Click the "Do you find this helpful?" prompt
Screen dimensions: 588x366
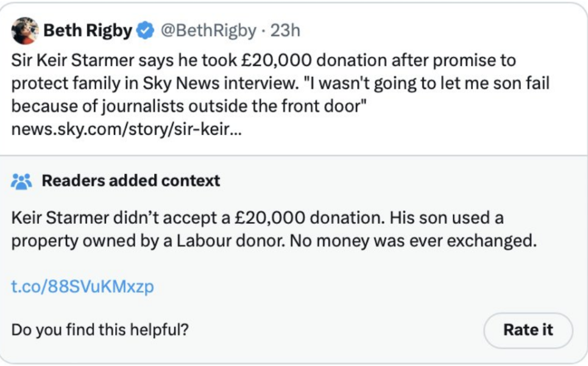coord(100,330)
